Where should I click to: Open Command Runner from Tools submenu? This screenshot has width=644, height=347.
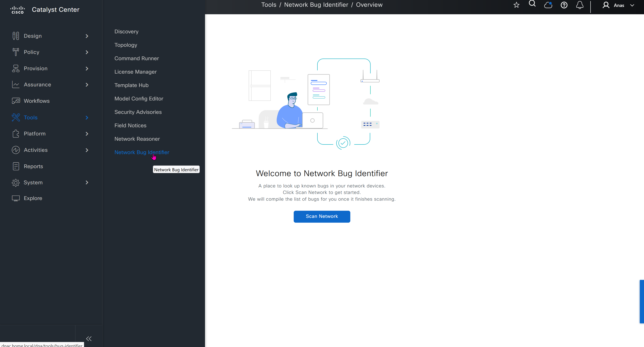coord(136,58)
